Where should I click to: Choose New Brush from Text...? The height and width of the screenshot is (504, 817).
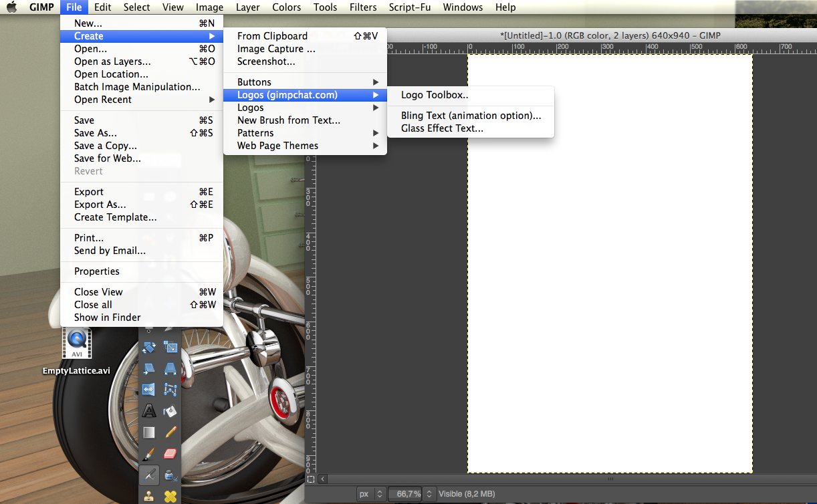(x=305, y=120)
